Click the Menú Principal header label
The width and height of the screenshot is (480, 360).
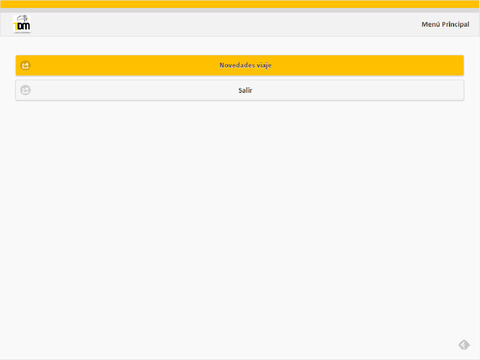pos(445,24)
